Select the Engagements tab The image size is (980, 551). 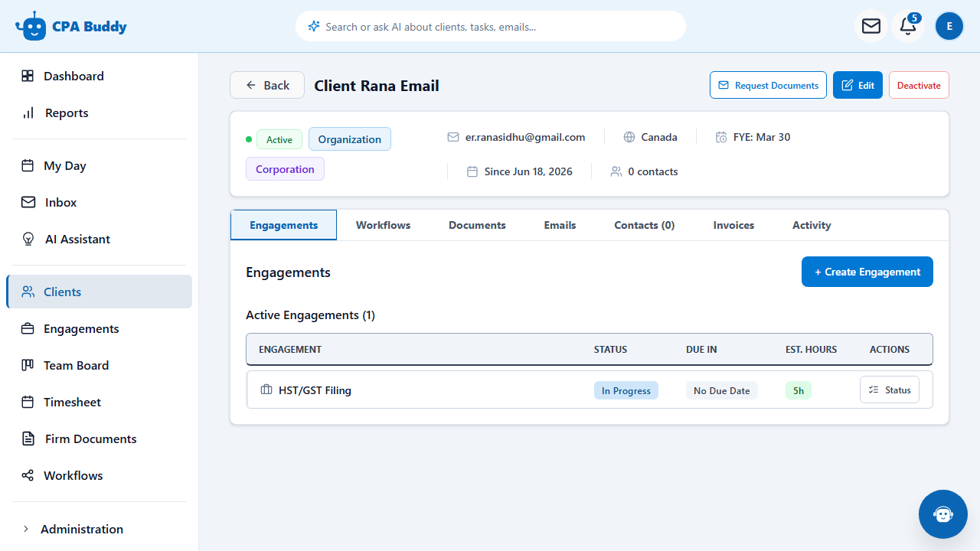pyautogui.click(x=284, y=225)
